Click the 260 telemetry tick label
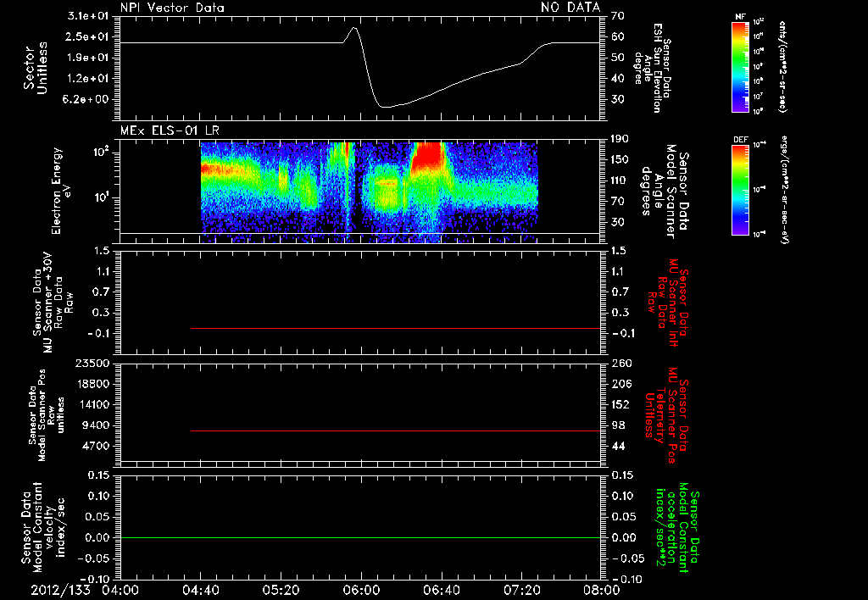This screenshot has height=600, width=868. point(620,364)
